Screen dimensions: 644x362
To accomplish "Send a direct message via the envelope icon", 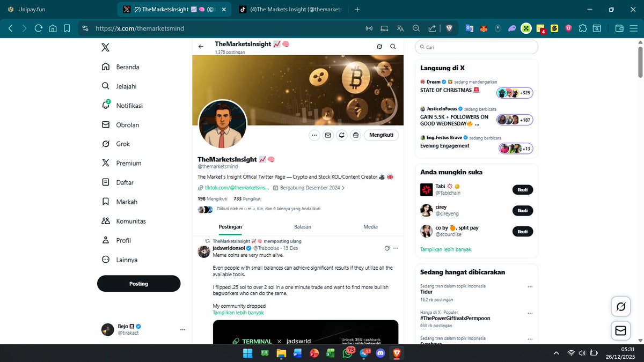I will (328, 135).
